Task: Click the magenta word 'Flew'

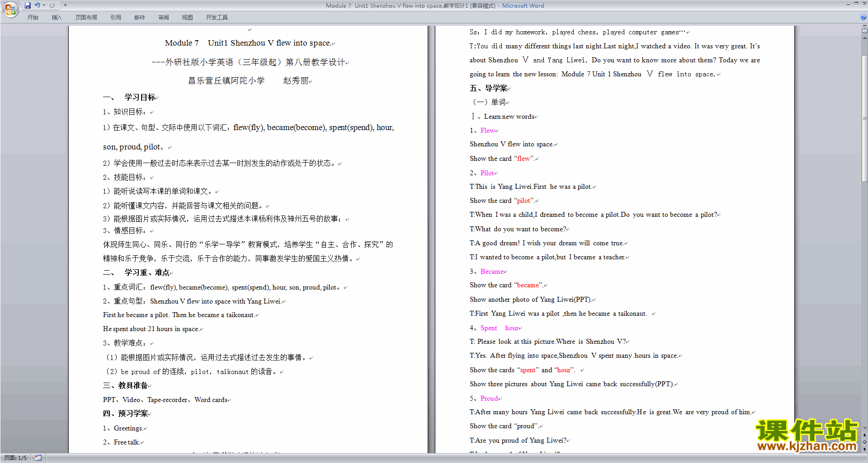Action: click(487, 131)
